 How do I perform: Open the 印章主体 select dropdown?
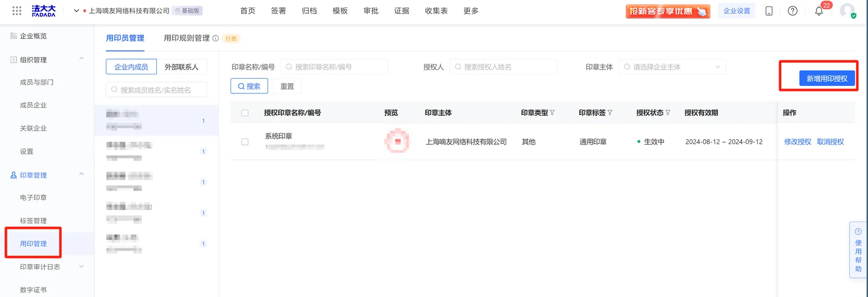[672, 67]
